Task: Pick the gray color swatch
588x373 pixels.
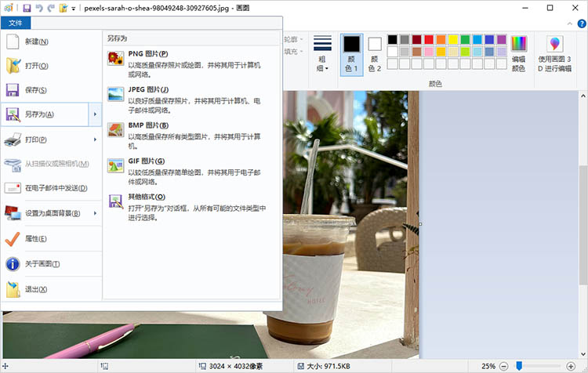Action: click(405, 39)
